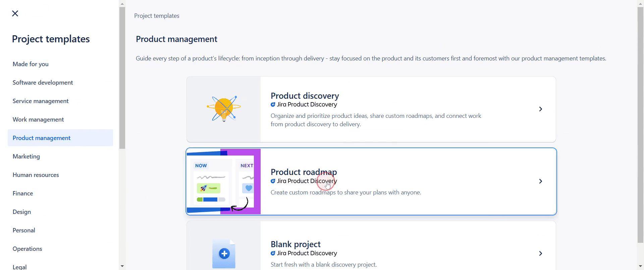Click the main page scrollbar down arrow

(640, 266)
